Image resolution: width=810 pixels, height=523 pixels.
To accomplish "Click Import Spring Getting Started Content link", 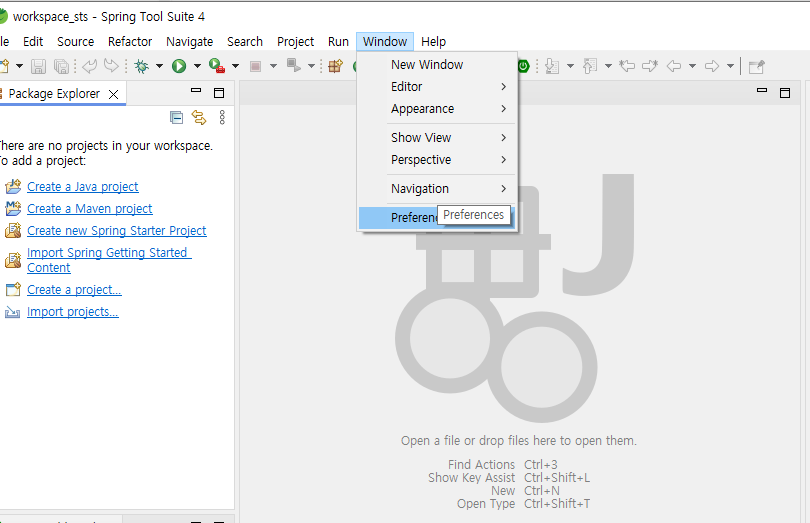I will coord(109,260).
